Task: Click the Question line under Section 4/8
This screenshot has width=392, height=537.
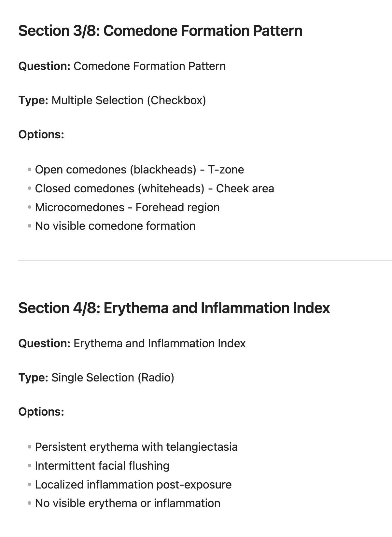Action: [132, 343]
